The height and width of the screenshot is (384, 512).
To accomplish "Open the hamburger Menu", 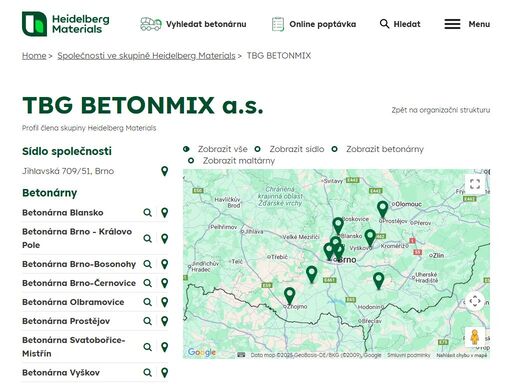I will [x=467, y=24].
